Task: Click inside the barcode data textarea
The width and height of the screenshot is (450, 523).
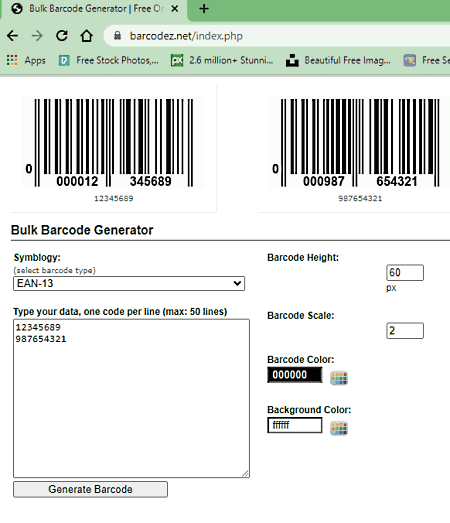Action: click(x=131, y=398)
